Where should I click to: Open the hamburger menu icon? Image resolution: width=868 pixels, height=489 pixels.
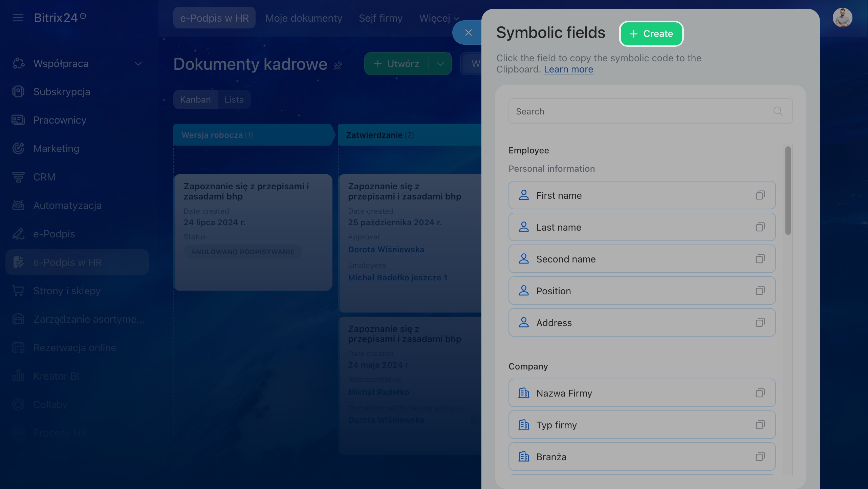coord(18,18)
